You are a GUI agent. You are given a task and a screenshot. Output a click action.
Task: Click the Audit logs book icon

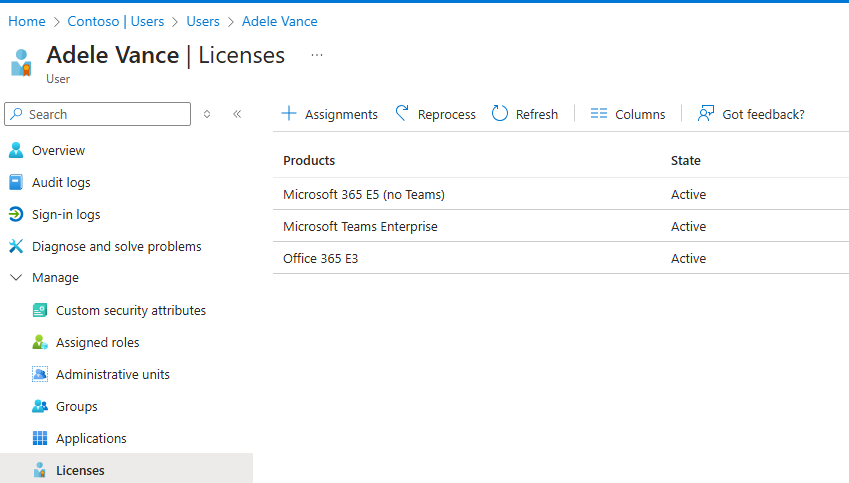16,182
